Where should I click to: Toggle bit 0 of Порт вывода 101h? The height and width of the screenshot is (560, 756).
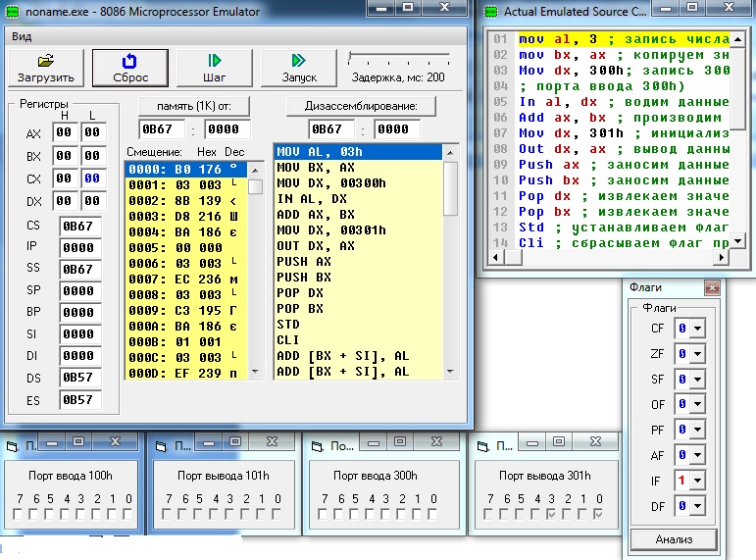pyautogui.click(x=277, y=514)
